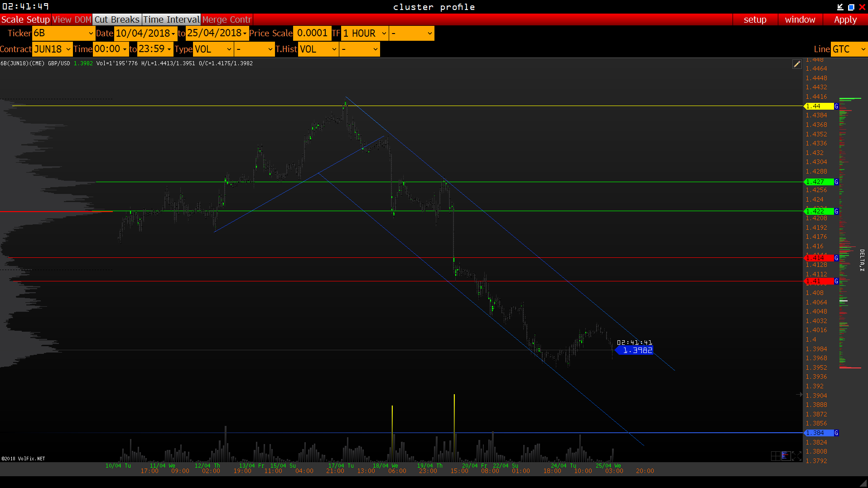Toggle the Cut Breaks option
The width and height of the screenshot is (868, 488).
(x=117, y=19)
